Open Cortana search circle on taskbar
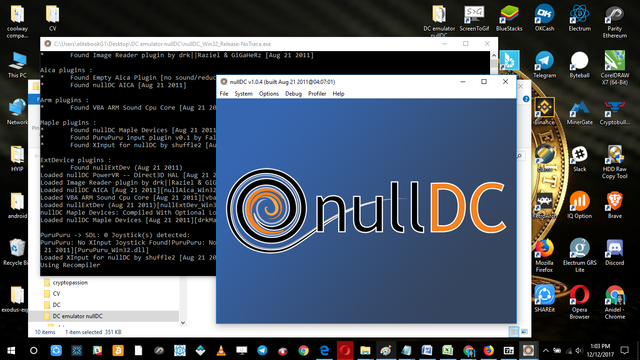The width and height of the screenshot is (640, 360). pos(34,351)
